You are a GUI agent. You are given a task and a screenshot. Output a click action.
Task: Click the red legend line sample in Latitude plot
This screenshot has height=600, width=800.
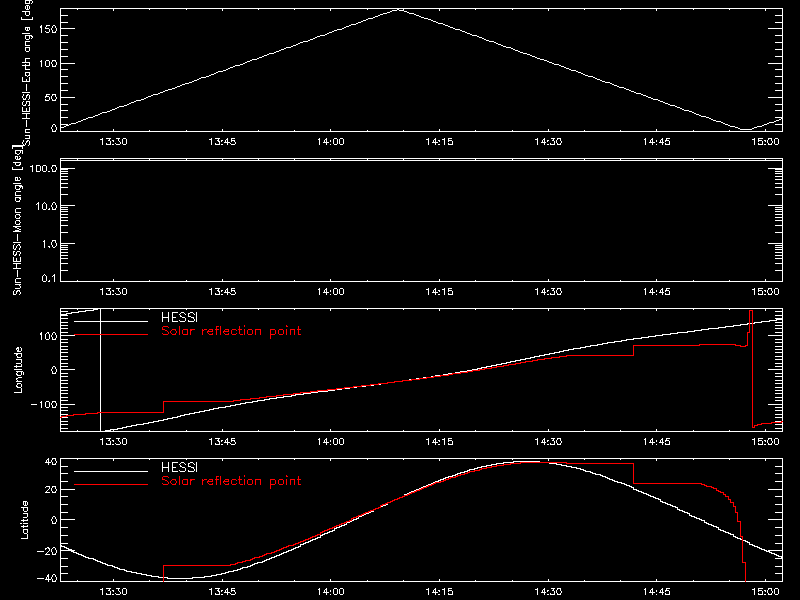pos(111,485)
